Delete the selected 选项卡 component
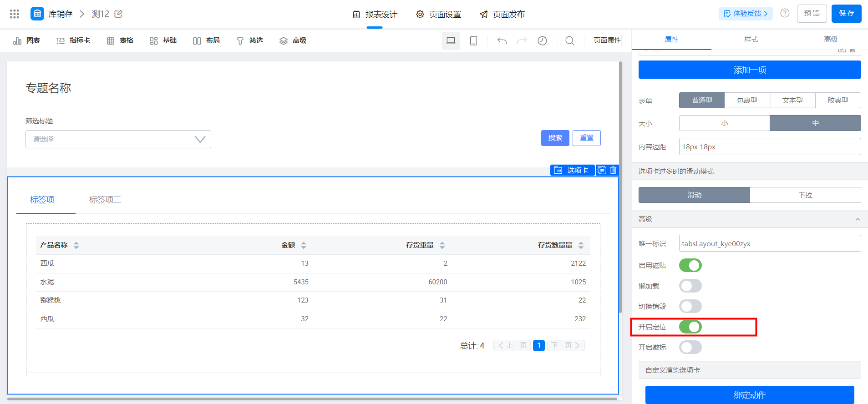 point(613,170)
